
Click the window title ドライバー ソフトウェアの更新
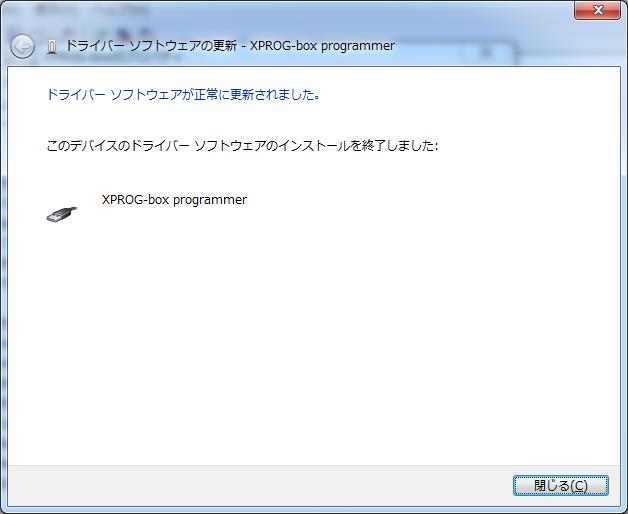point(151,46)
